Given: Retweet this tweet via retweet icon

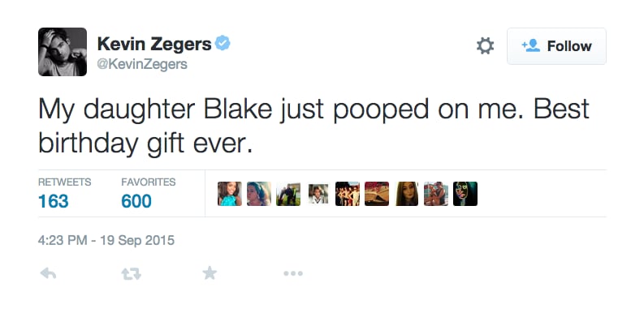Looking at the screenshot, I should (132, 273).
